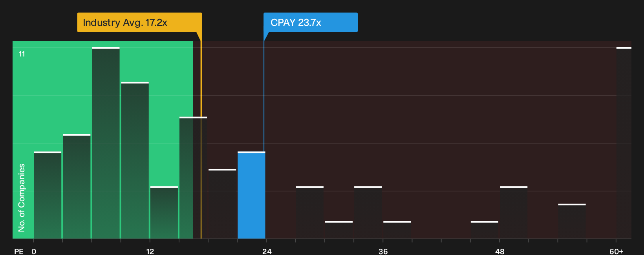Click the y-axis value 11
Image resolution: width=644 pixels, height=255 pixels.
click(x=22, y=54)
